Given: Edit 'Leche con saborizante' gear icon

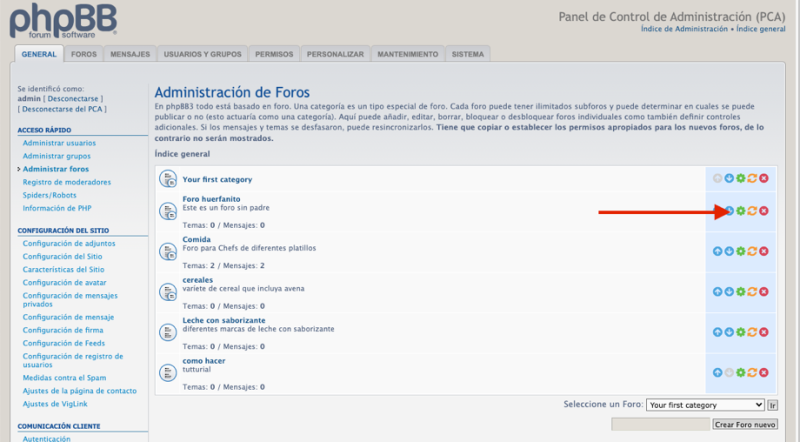Looking at the screenshot, I should click(x=741, y=332).
